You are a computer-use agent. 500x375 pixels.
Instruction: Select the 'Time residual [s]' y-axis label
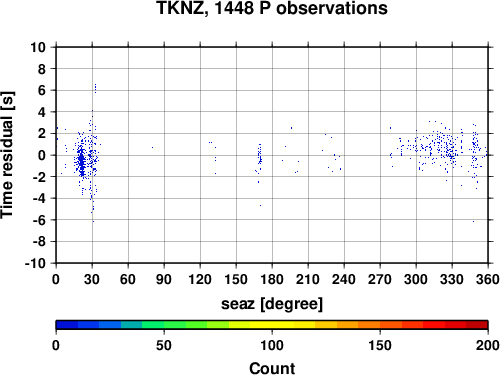7,155
